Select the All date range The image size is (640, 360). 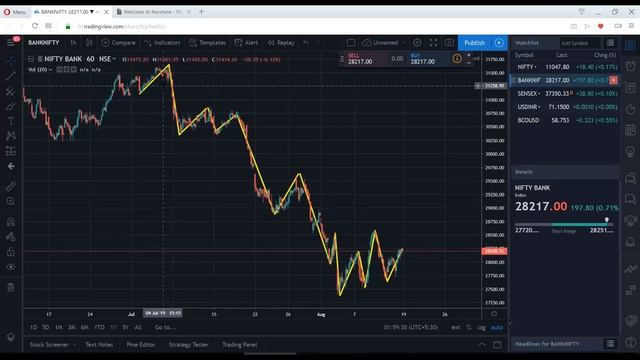[138, 327]
